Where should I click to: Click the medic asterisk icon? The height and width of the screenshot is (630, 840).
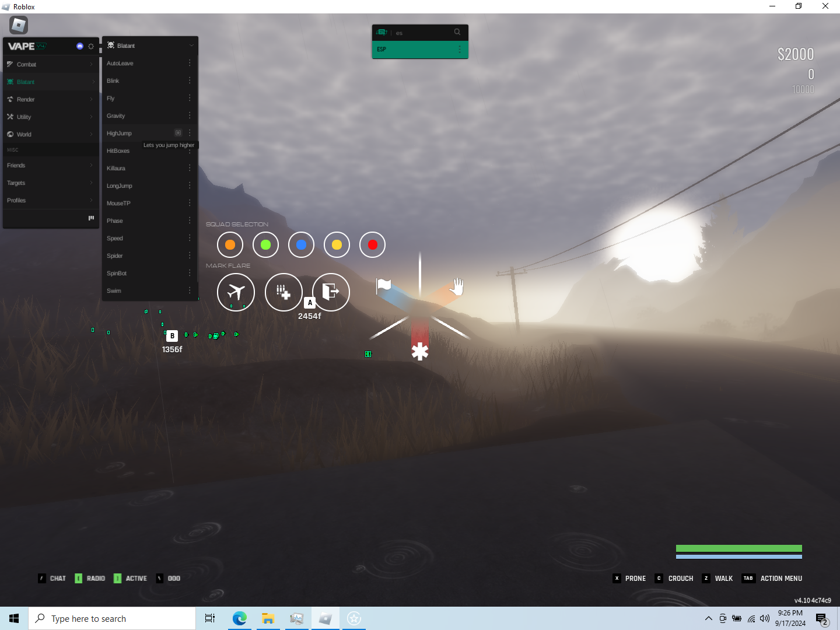420,351
